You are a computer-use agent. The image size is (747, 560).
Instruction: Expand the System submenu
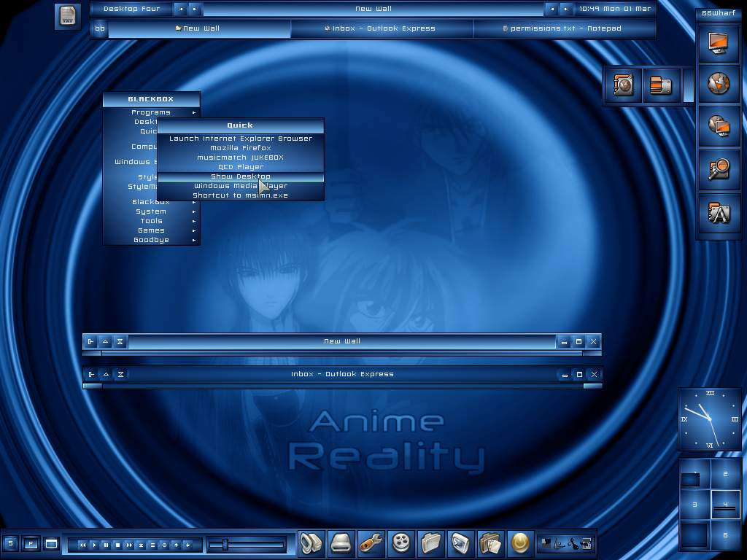click(x=151, y=211)
